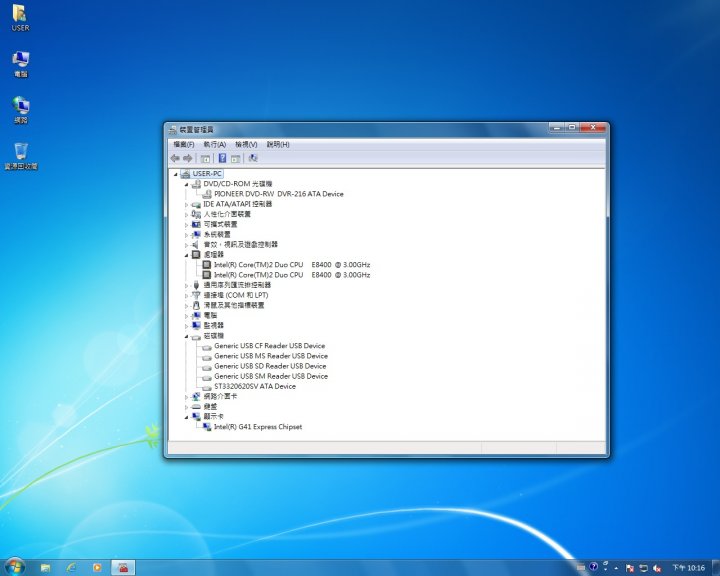Click the scan for hardware changes icon
The width and height of the screenshot is (720, 576).
pos(253,158)
